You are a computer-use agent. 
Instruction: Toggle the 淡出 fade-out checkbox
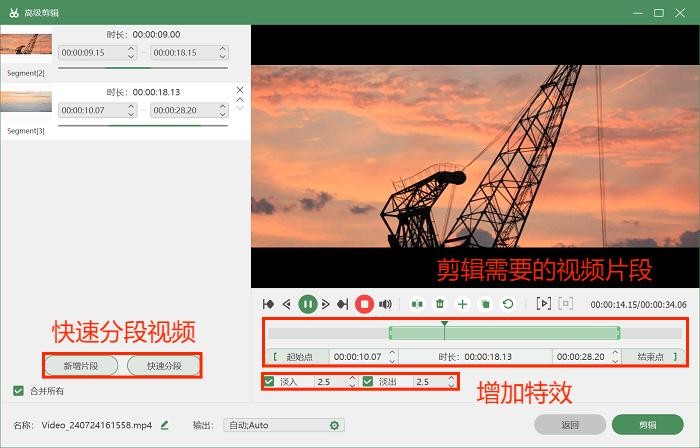click(x=368, y=381)
